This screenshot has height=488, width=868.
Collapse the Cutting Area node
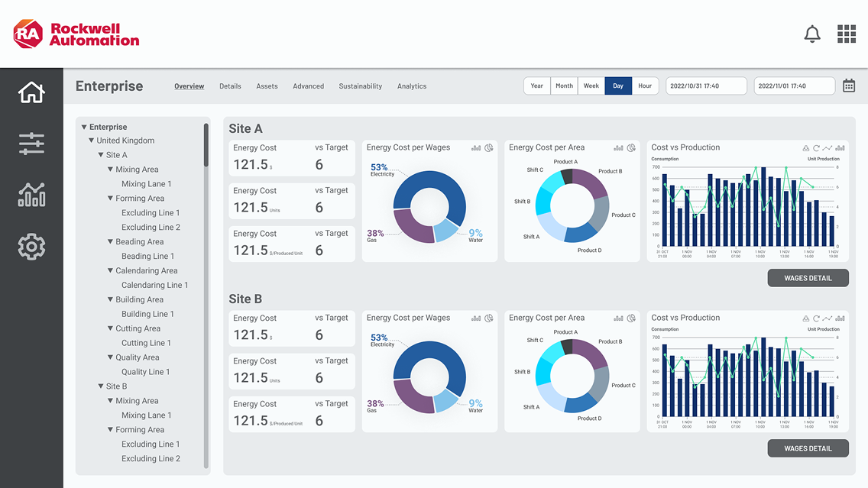110,328
